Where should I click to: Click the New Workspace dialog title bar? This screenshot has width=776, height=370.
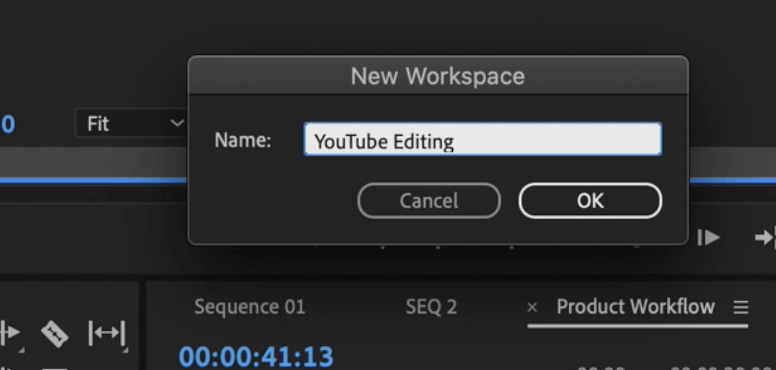coord(438,76)
